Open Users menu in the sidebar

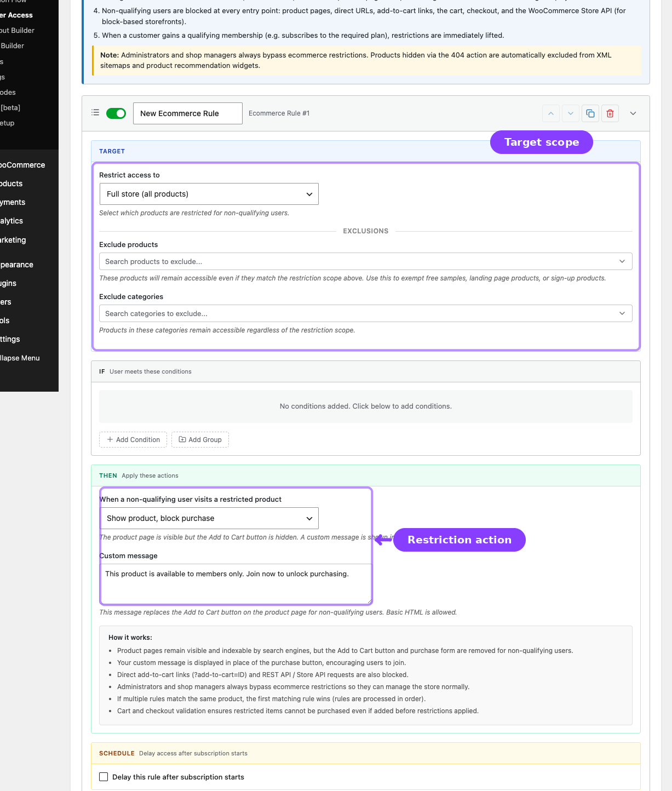pos(5,302)
